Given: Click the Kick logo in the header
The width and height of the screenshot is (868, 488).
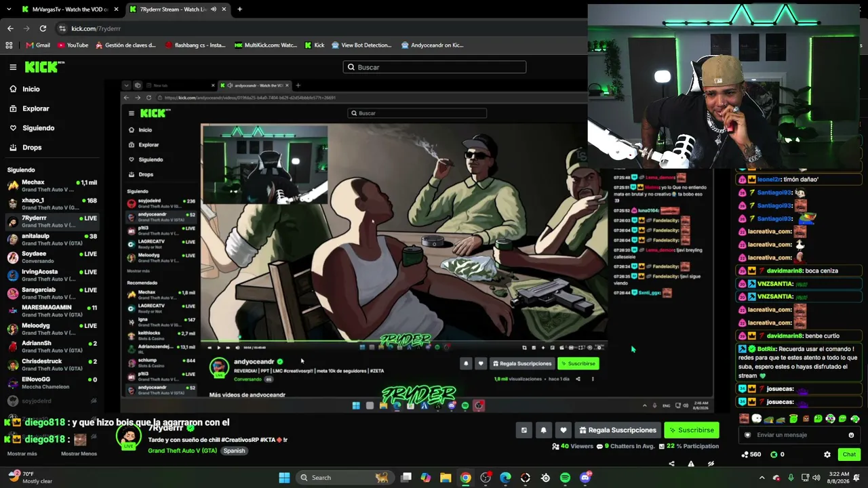Looking at the screenshot, I should (x=45, y=66).
